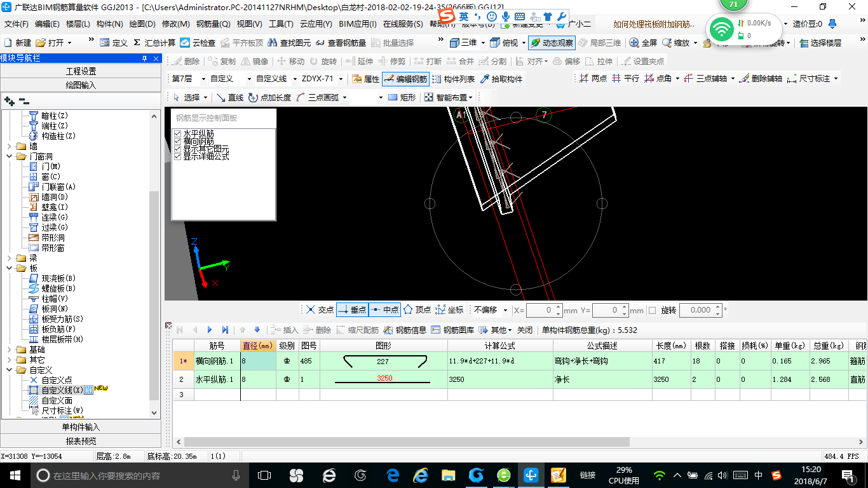Open 查看钢筋量 view rebar quantity

[341, 43]
